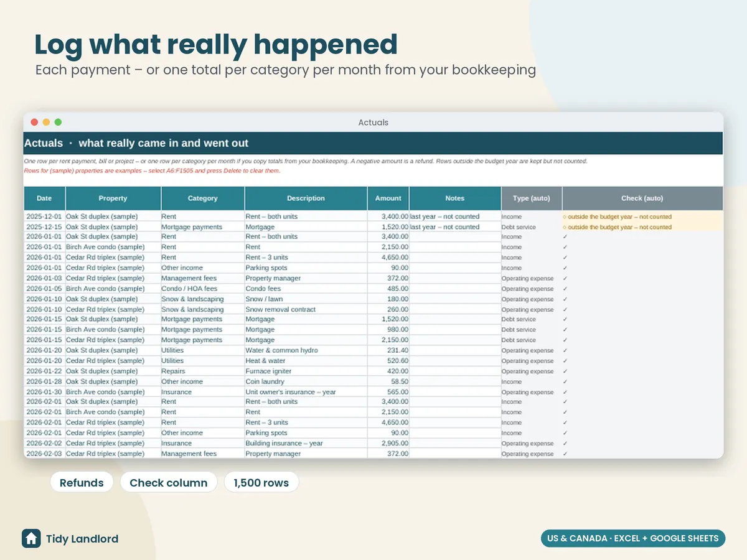Click the 2,905.00 building insurance amount cell
747x560 pixels.
(388, 444)
